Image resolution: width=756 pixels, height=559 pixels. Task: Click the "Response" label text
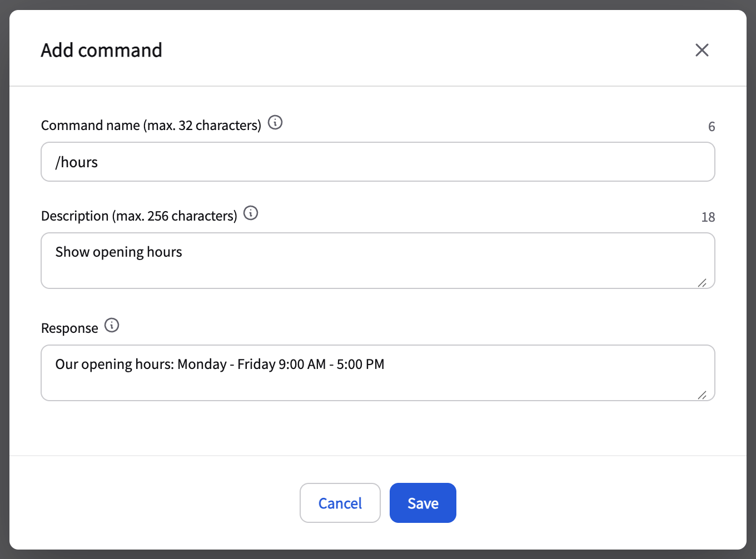69,328
